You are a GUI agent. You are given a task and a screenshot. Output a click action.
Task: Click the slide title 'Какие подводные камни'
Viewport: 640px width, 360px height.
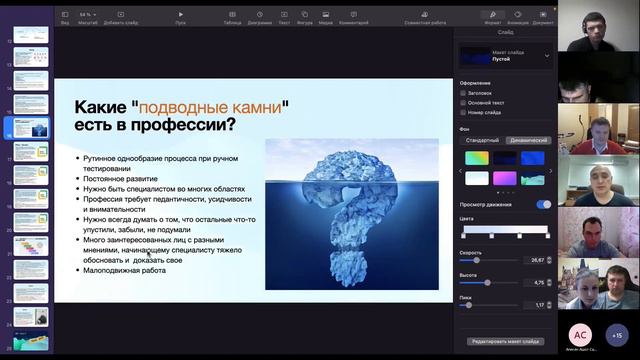click(182, 116)
